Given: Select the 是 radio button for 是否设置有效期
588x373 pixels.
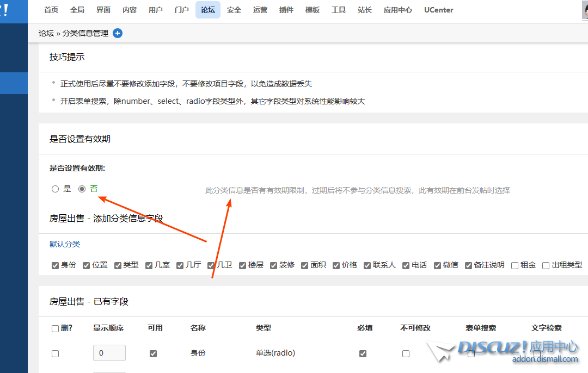Looking at the screenshot, I should [55, 189].
